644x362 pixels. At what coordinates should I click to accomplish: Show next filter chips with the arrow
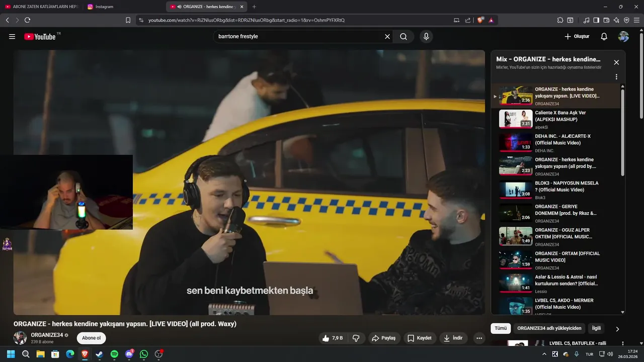pos(617,329)
